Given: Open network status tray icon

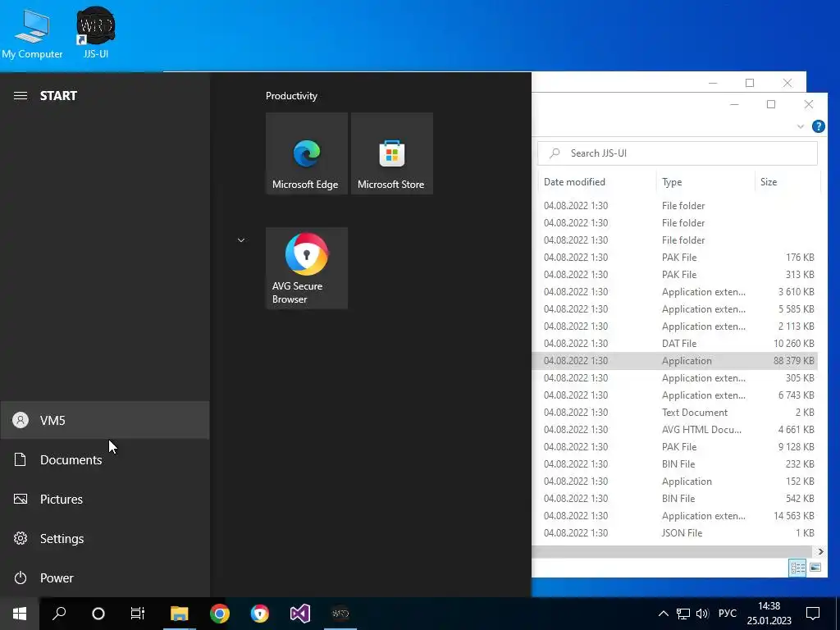Looking at the screenshot, I should 683,614.
